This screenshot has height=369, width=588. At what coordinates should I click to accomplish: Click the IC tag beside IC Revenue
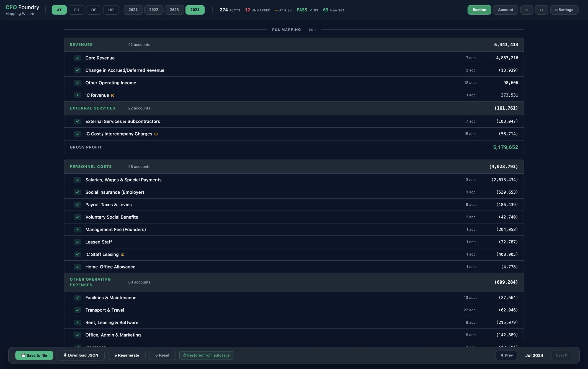pos(113,96)
